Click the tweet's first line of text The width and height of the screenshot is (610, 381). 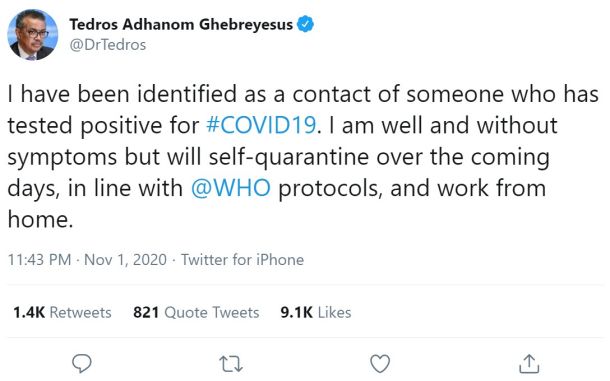click(x=303, y=95)
